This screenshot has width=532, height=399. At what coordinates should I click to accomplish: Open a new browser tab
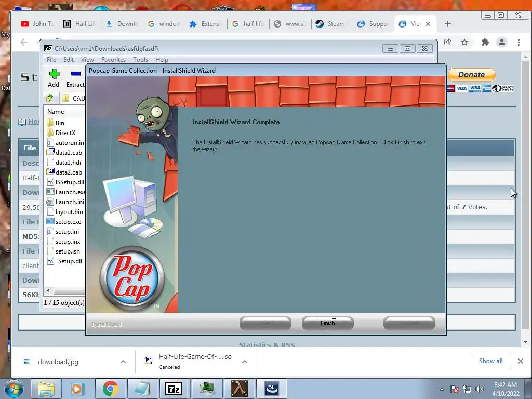[447, 24]
